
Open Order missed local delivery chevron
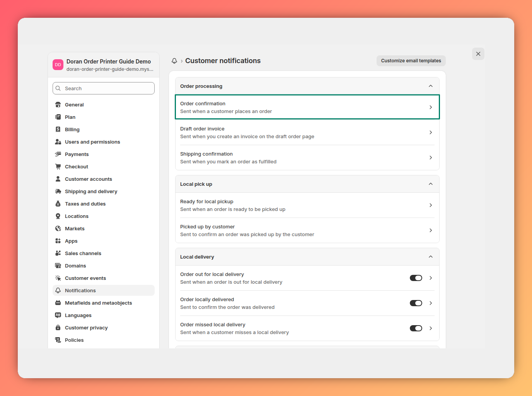(x=431, y=328)
